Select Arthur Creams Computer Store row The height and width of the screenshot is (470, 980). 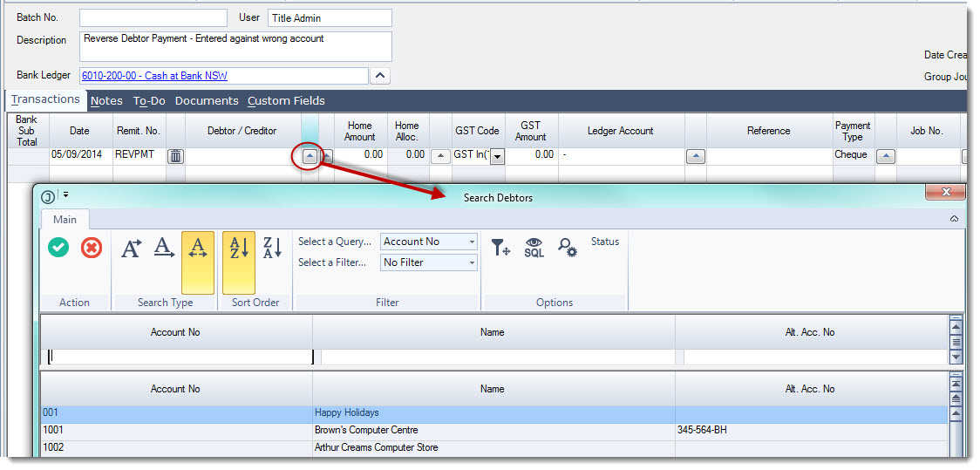coord(493,448)
